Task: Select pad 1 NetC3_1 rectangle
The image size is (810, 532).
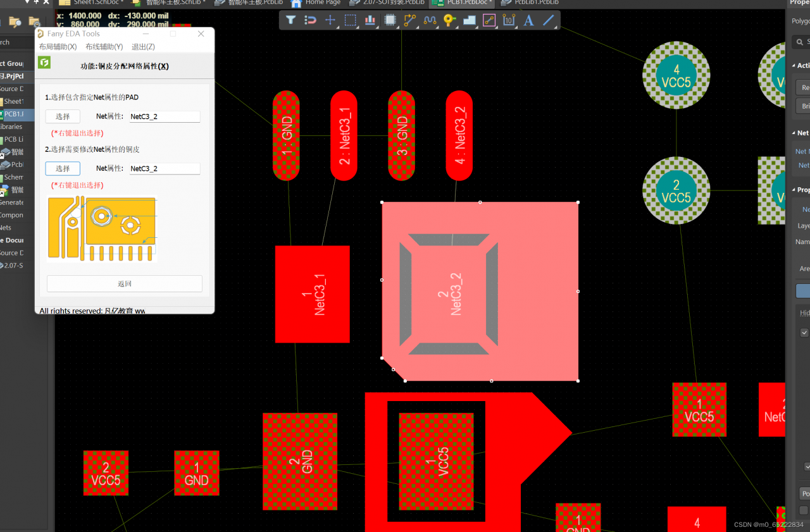Action: (x=313, y=294)
